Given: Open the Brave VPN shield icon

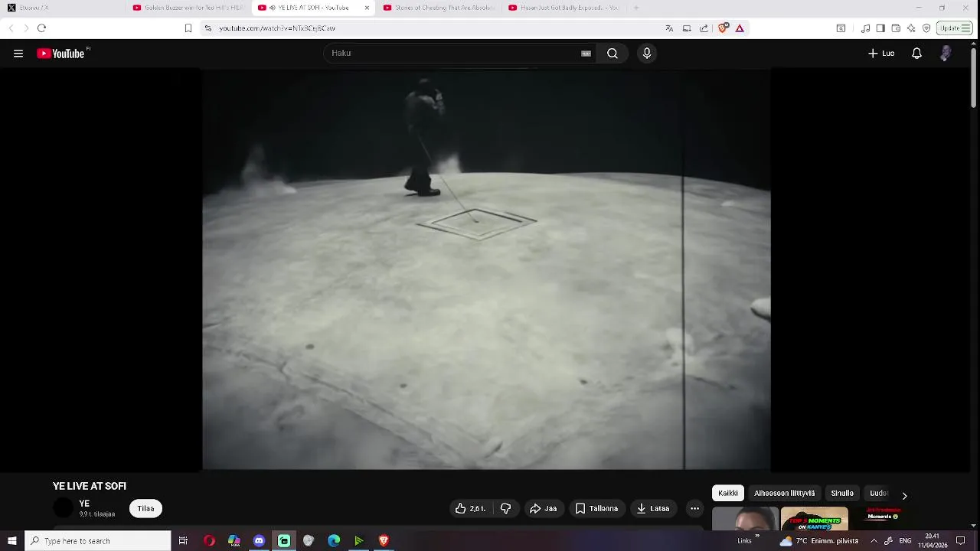Looking at the screenshot, I should pyautogui.click(x=926, y=28).
